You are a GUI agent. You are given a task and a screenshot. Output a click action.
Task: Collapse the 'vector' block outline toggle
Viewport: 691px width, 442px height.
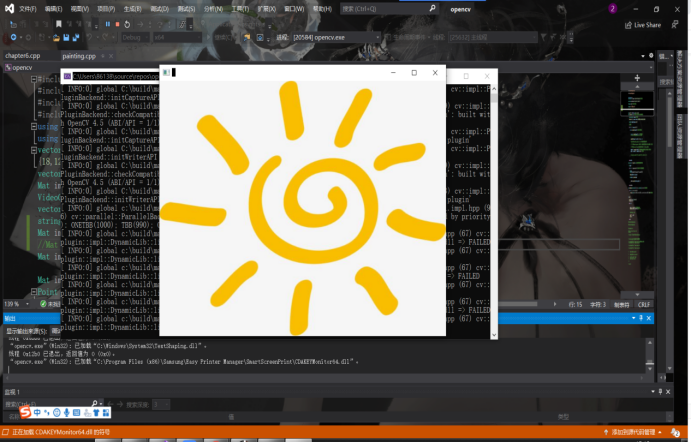33,150
